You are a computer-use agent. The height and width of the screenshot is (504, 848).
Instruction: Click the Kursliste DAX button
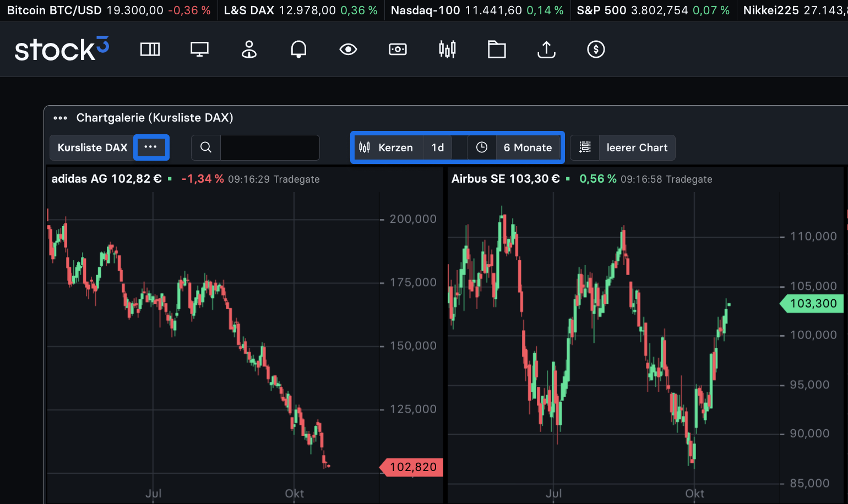click(x=93, y=147)
